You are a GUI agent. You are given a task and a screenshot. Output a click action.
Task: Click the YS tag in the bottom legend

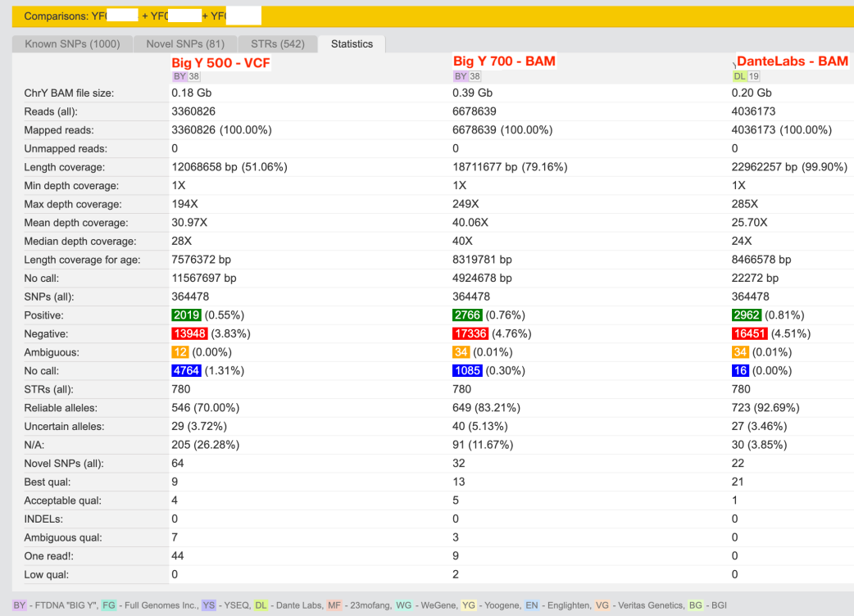click(209, 605)
